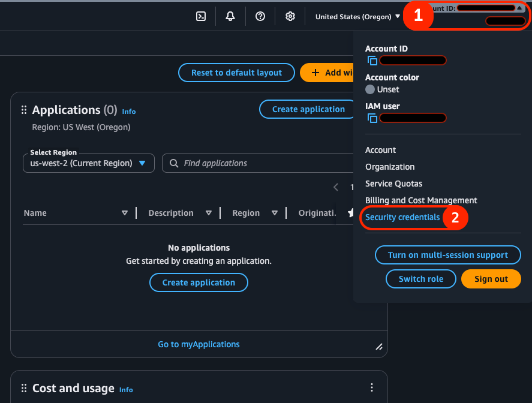The height and width of the screenshot is (403, 532).
Task: Click the search magnifier in Find applications
Action: (174, 163)
